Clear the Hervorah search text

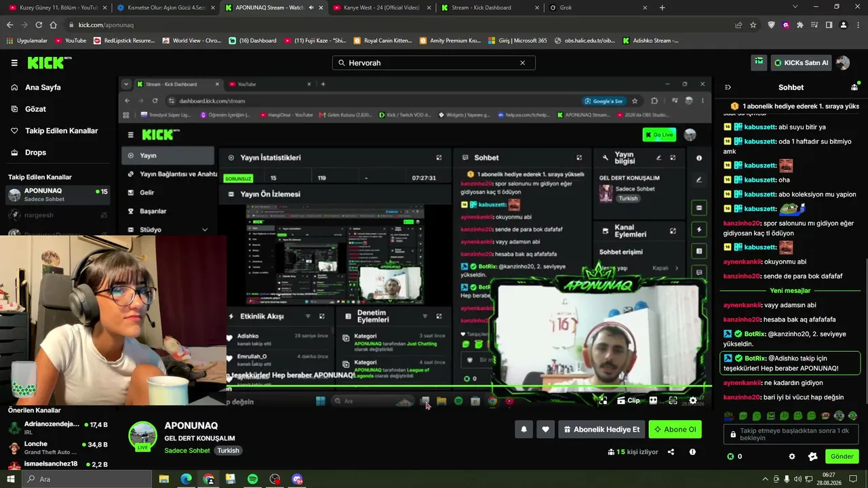522,63
